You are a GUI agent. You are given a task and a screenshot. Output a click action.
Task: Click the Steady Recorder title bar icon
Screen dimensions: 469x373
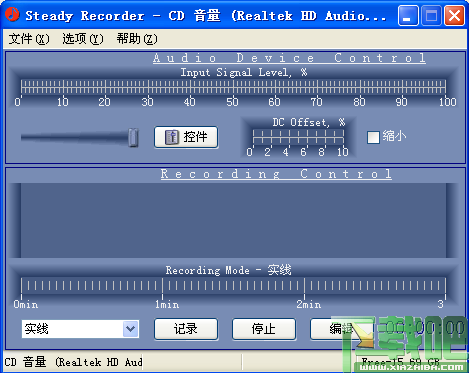[x=12, y=15]
